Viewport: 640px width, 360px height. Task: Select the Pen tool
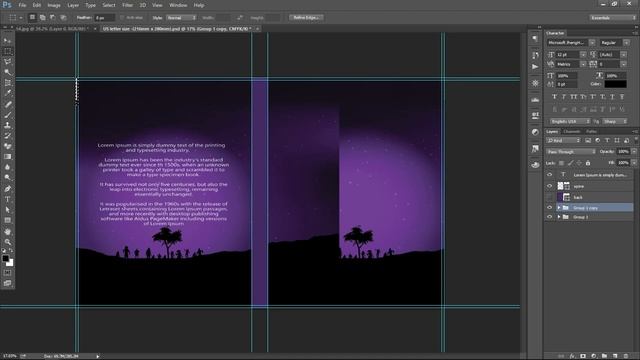pos(7,189)
